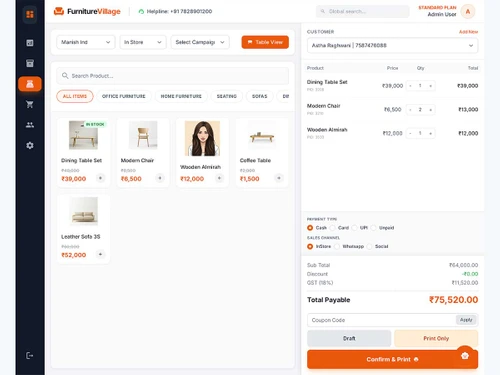Focus the Global search field
The width and height of the screenshot is (500, 375).
(x=363, y=11)
